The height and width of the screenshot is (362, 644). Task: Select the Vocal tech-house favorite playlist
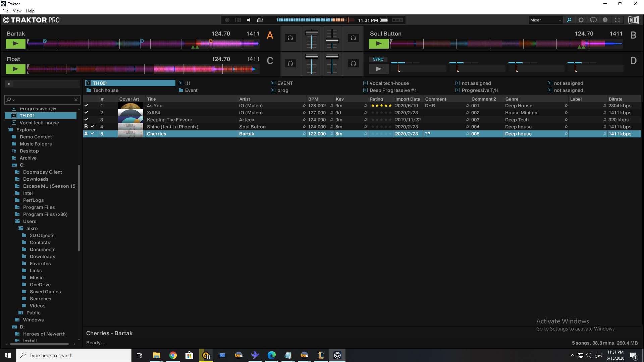pyautogui.click(x=389, y=83)
